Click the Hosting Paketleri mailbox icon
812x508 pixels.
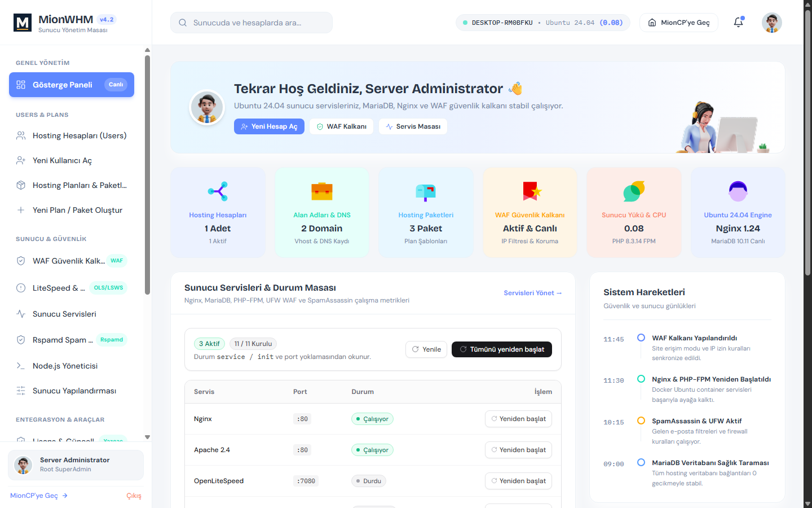click(x=426, y=192)
